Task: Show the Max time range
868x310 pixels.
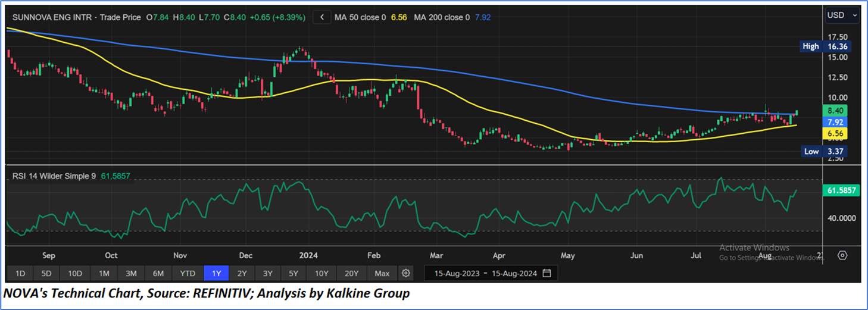Action: pyautogui.click(x=382, y=273)
